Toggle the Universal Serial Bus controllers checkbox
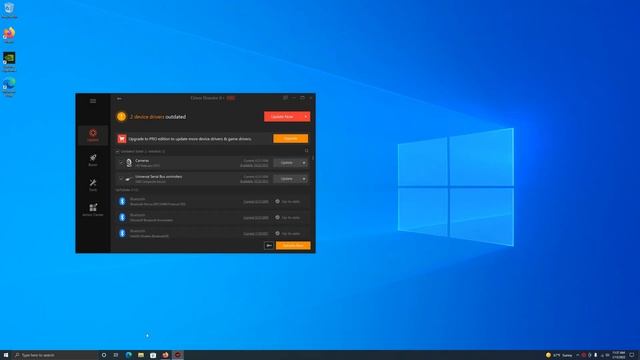Image resolution: width=640 pixels, height=360 pixels. pyautogui.click(x=121, y=179)
